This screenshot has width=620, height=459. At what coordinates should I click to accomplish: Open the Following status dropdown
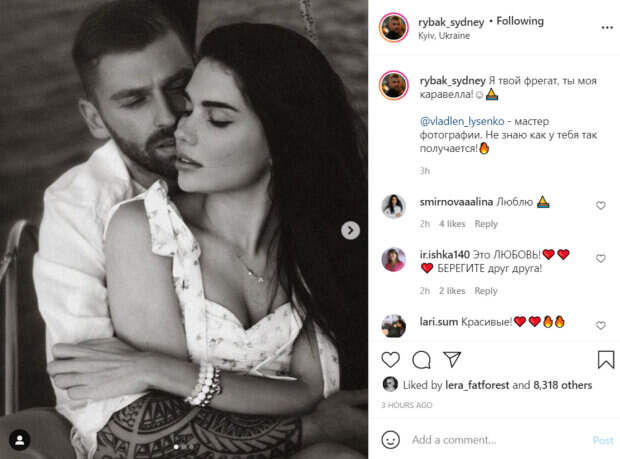coord(520,21)
